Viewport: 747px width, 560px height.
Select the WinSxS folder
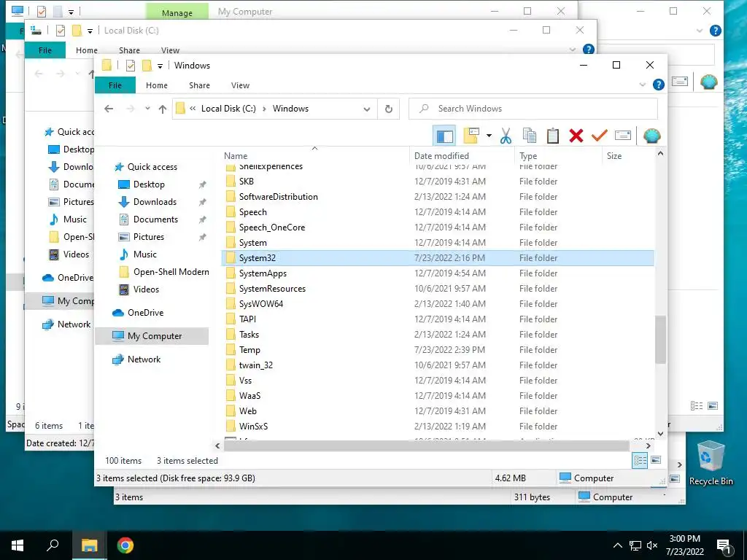pos(253,426)
